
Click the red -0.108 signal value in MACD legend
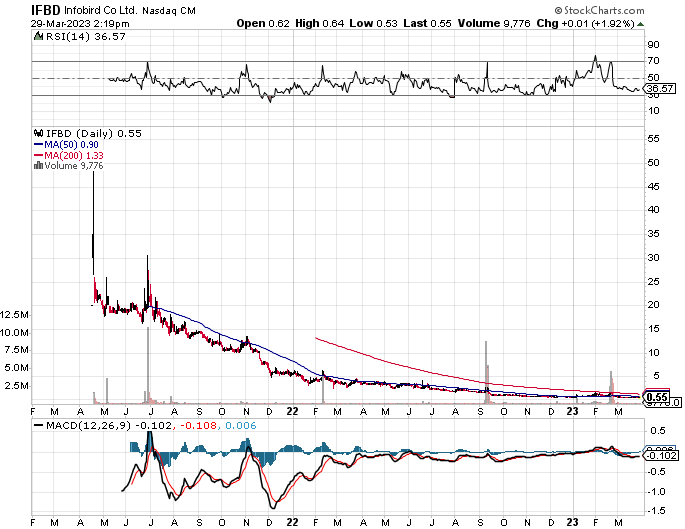click(x=197, y=425)
